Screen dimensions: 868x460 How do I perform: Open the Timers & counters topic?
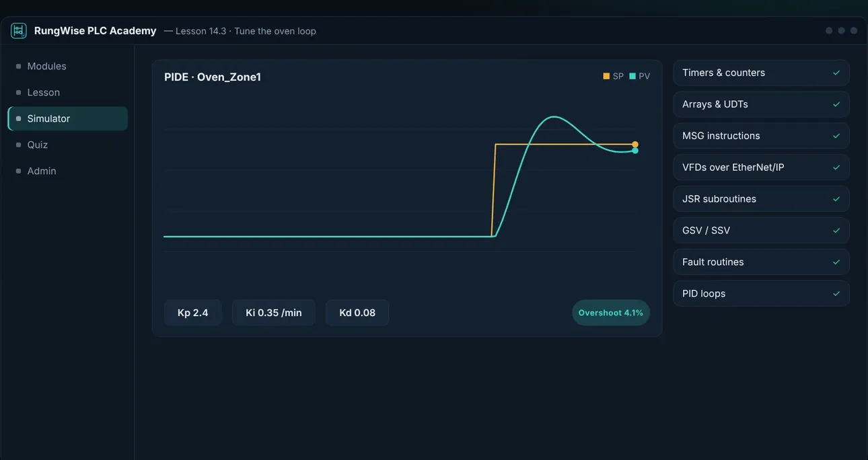(x=761, y=73)
